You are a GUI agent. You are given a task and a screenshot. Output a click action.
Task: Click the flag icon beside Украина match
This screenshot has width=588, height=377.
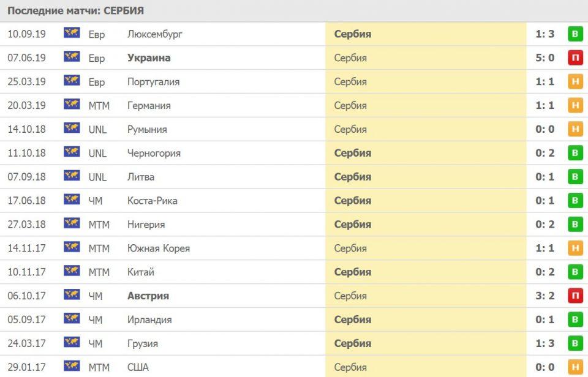pyautogui.click(x=72, y=57)
